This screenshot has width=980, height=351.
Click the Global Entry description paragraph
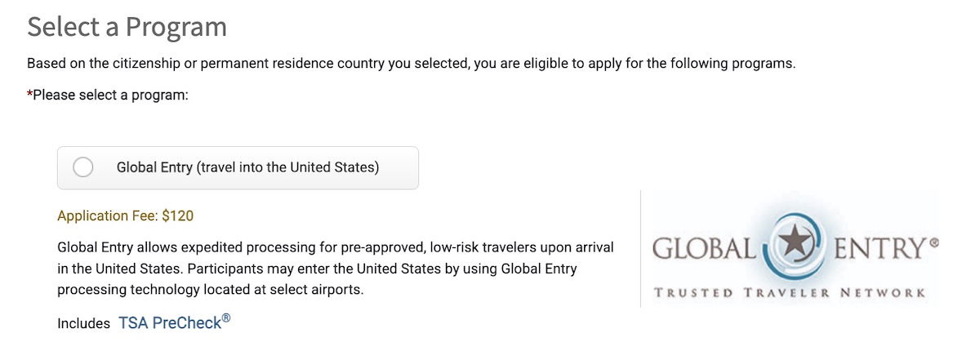click(x=335, y=268)
